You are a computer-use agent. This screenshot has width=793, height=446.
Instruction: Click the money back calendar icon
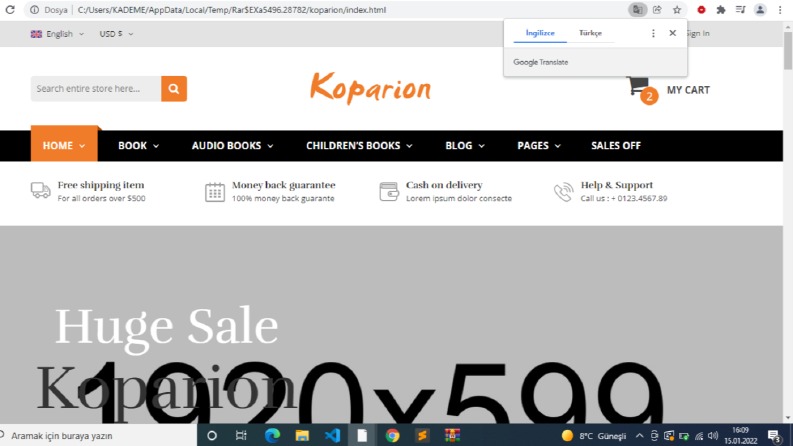coord(215,192)
